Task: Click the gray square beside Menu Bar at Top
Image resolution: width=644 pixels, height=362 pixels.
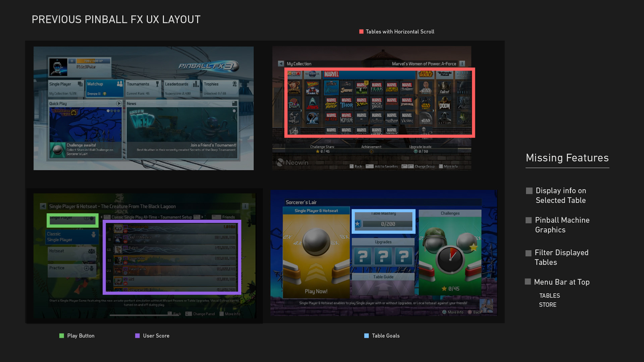Action: click(528, 282)
